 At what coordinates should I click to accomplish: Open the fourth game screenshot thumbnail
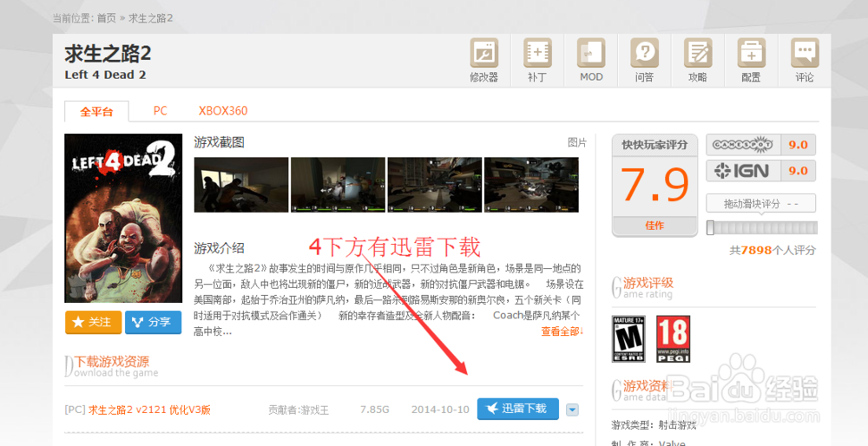point(531,185)
